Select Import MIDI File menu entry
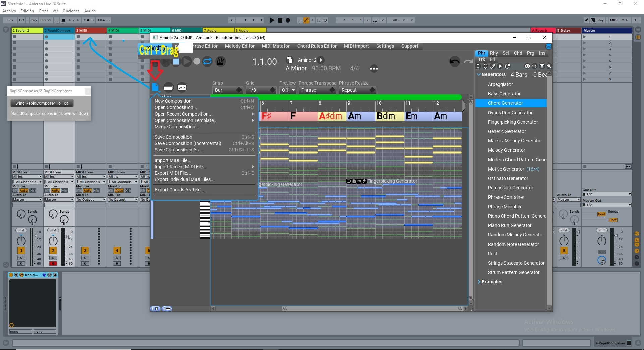Viewport: 644px width, 350px height. [x=204, y=160]
